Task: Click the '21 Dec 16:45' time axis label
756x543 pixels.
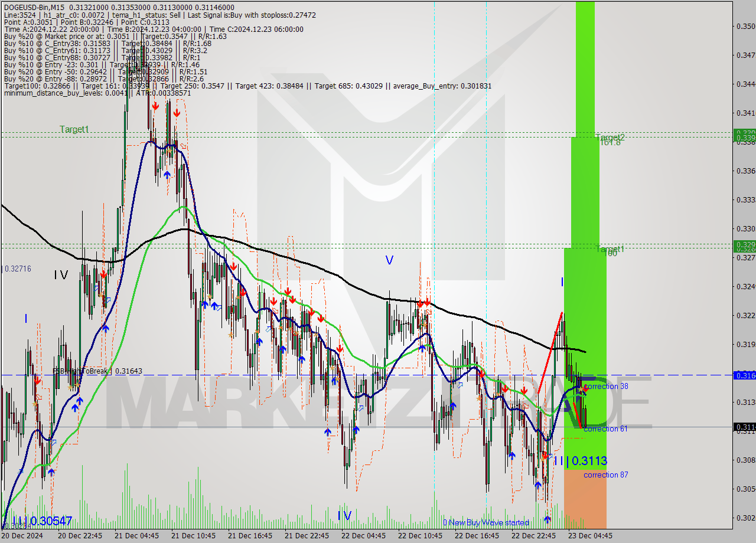Action: coord(250,536)
